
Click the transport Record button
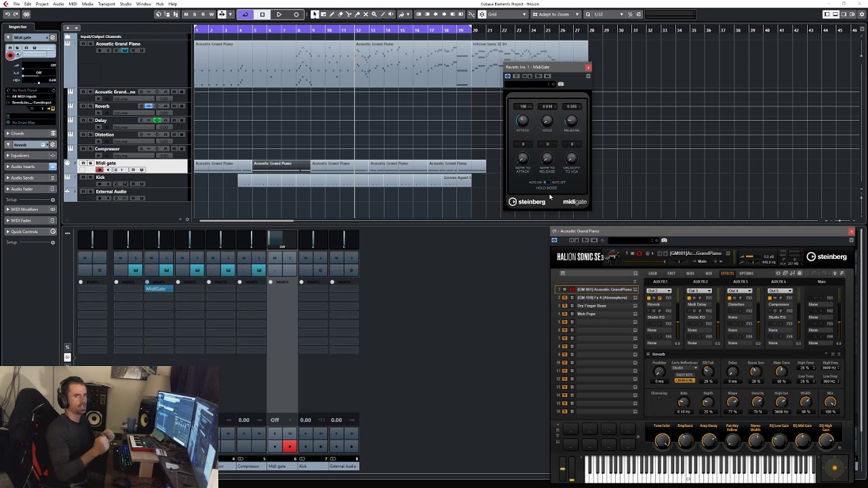coord(296,14)
